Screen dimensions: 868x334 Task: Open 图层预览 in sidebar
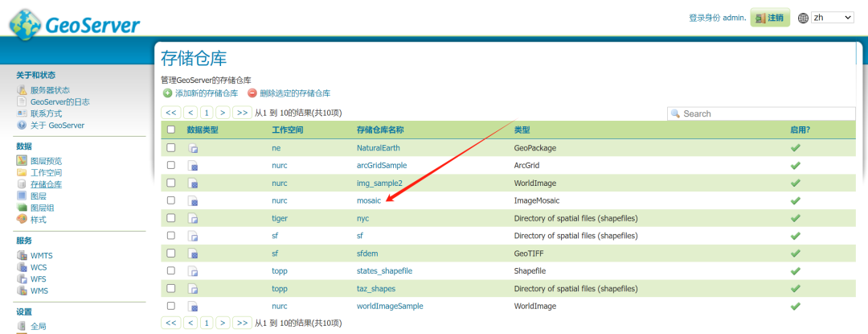click(46, 161)
